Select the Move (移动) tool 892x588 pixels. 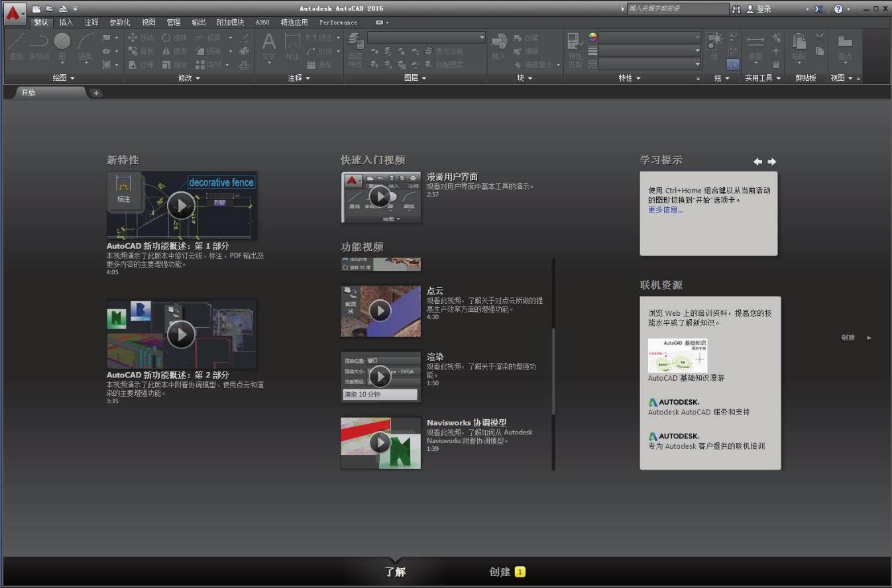pos(140,38)
